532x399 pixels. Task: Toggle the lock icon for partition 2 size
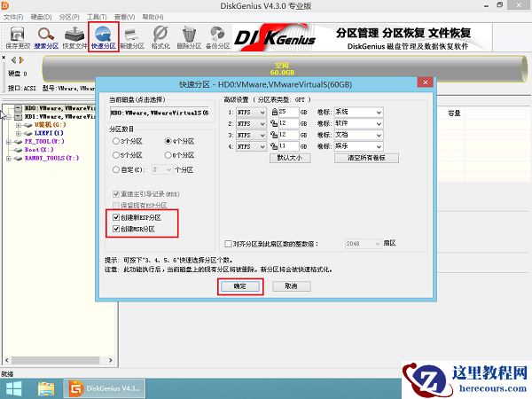point(274,123)
